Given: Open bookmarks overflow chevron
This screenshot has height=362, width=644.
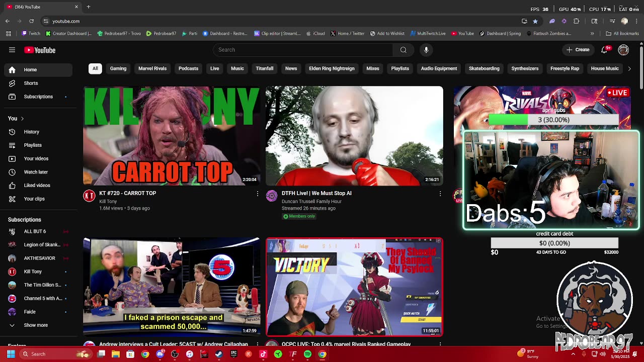Looking at the screenshot, I should click(592, 34).
